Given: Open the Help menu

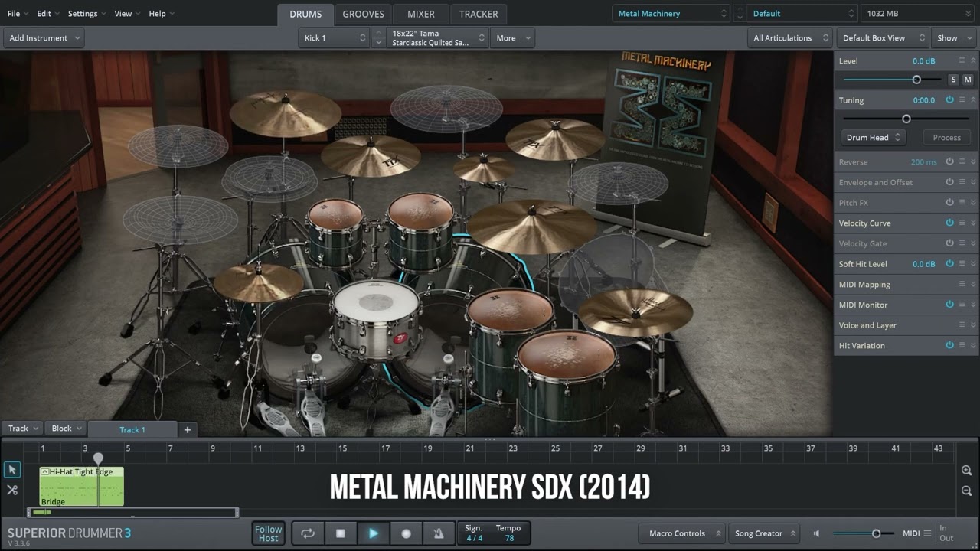Looking at the screenshot, I should click(x=162, y=14).
